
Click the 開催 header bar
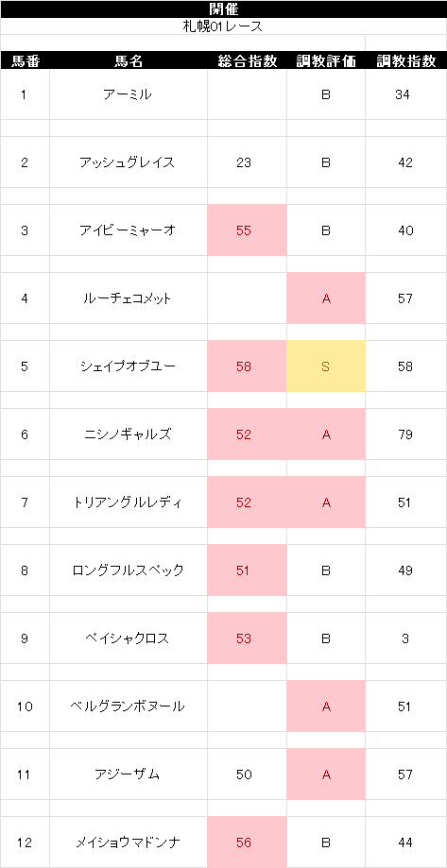coord(223,9)
